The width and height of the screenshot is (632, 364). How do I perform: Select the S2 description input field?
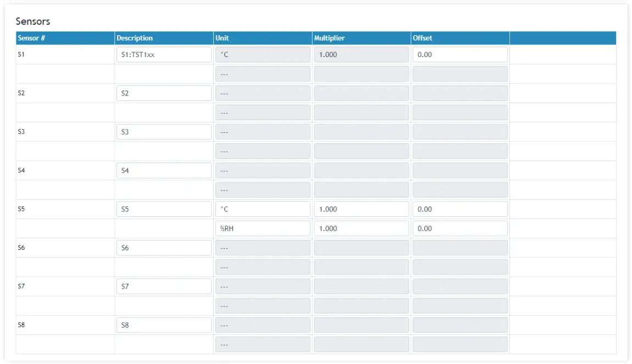point(164,93)
